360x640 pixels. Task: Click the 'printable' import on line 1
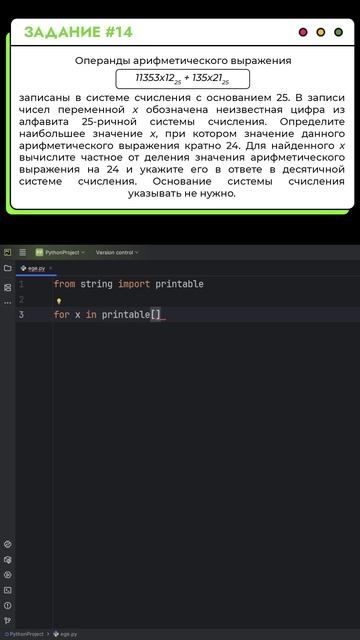click(179, 284)
